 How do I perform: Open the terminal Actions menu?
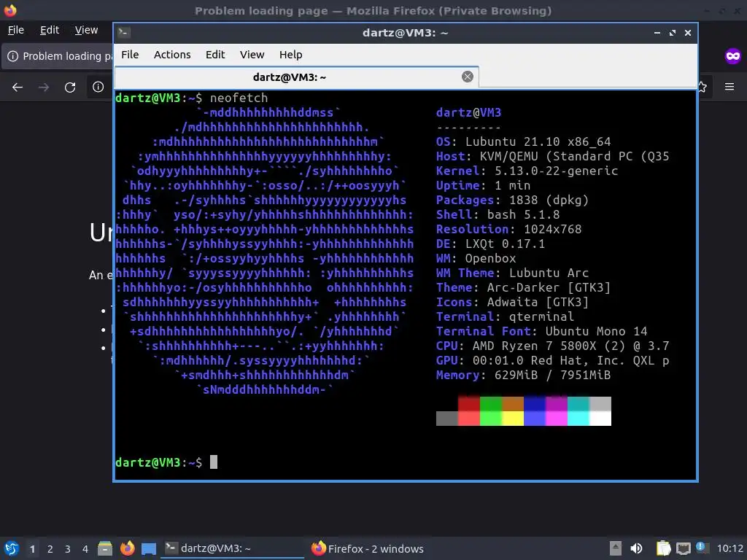coord(172,55)
